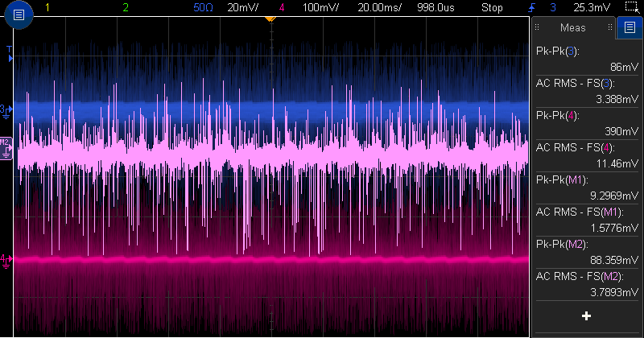Open the measurements sidebar menu icon

[630, 27]
